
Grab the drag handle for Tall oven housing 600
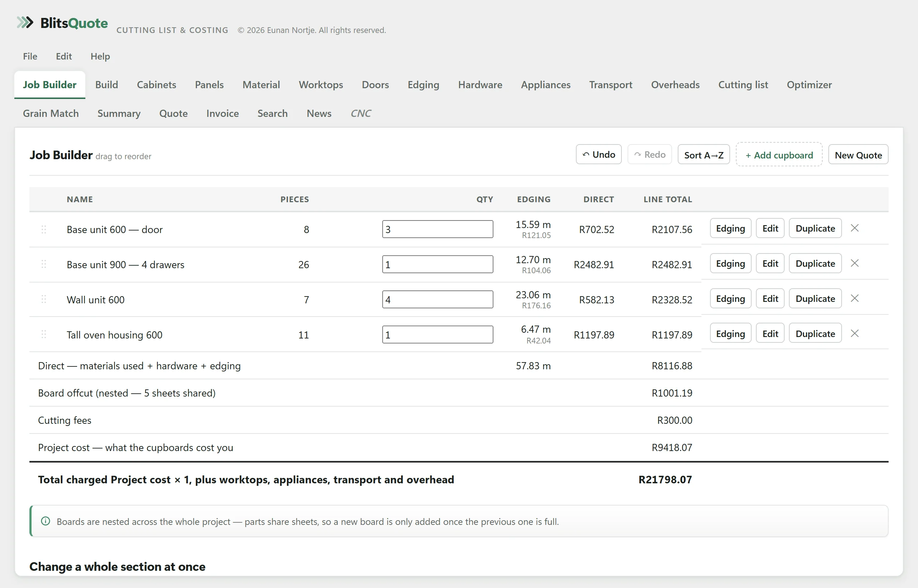tap(43, 335)
